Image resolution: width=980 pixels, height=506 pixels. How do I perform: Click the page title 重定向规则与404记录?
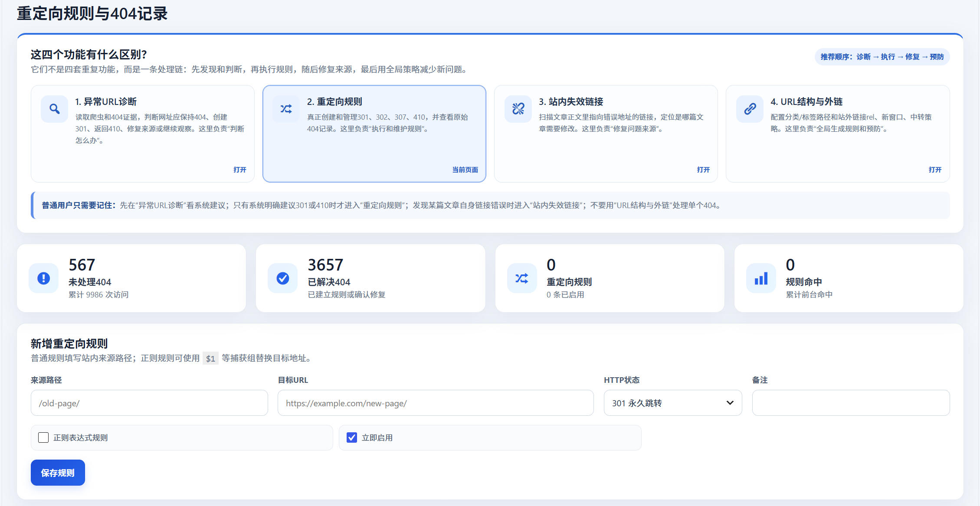(x=92, y=13)
